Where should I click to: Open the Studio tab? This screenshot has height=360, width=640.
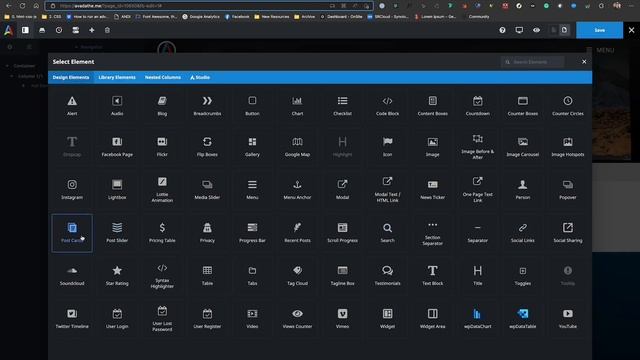(x=200, y=77)
